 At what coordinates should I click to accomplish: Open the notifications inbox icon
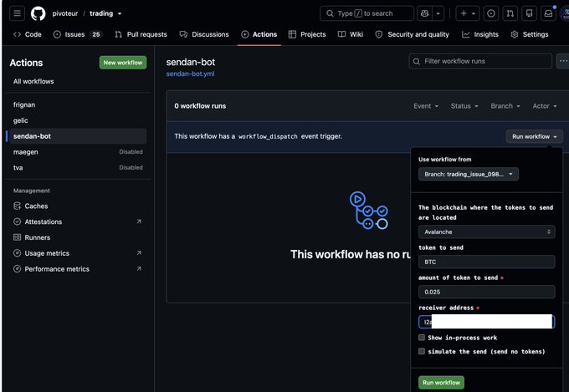point(548,13)
